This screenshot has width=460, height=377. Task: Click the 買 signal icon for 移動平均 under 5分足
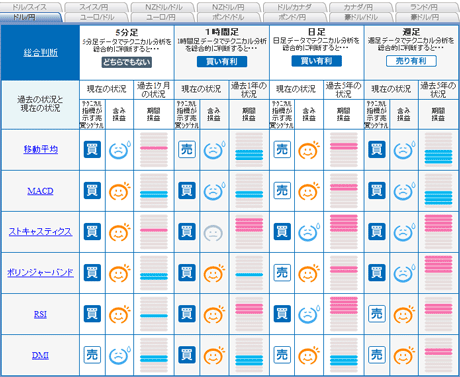(x=92, y=149)
